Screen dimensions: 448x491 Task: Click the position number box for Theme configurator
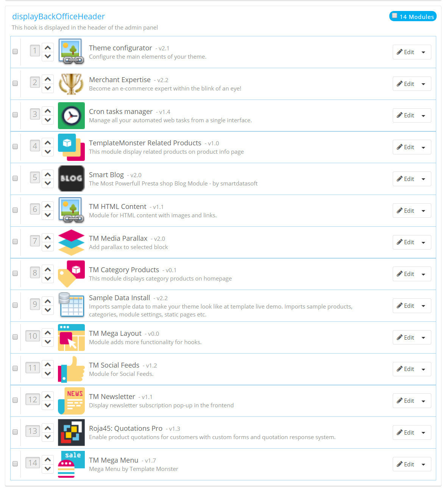[35, 51]
